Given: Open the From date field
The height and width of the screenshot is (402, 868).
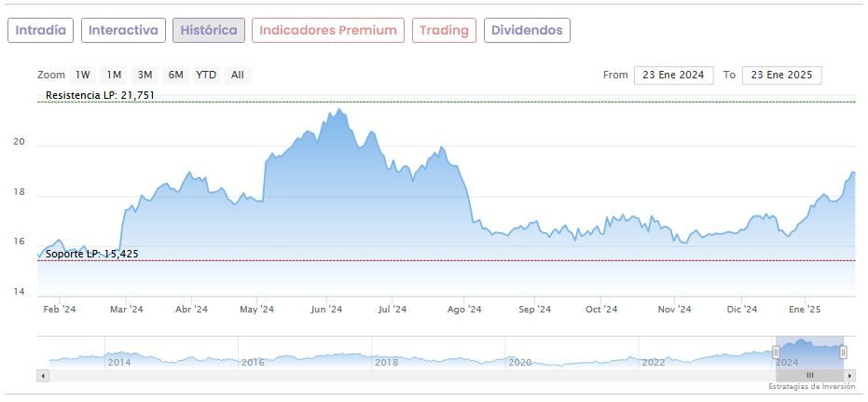Looking at the screenshot, I should (673, 76).
